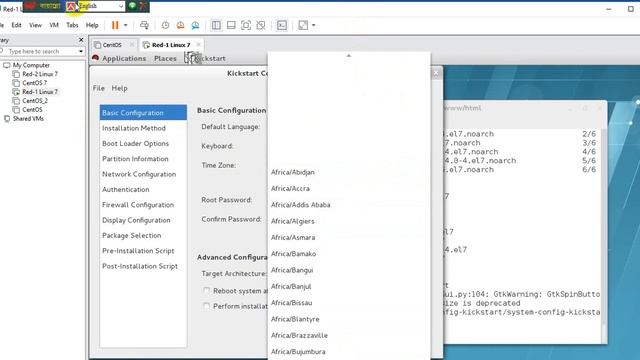
Task: Close the Library panel with its X
Action: coord(81,40)
